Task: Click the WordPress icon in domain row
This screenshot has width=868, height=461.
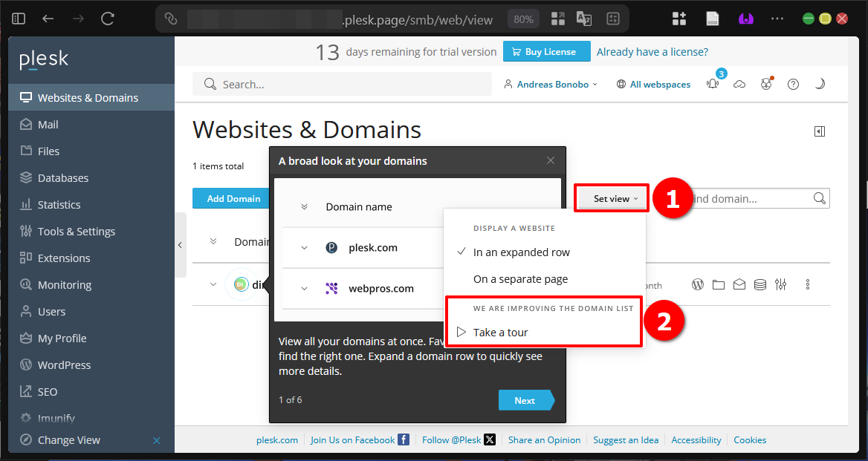Action: 698,284
